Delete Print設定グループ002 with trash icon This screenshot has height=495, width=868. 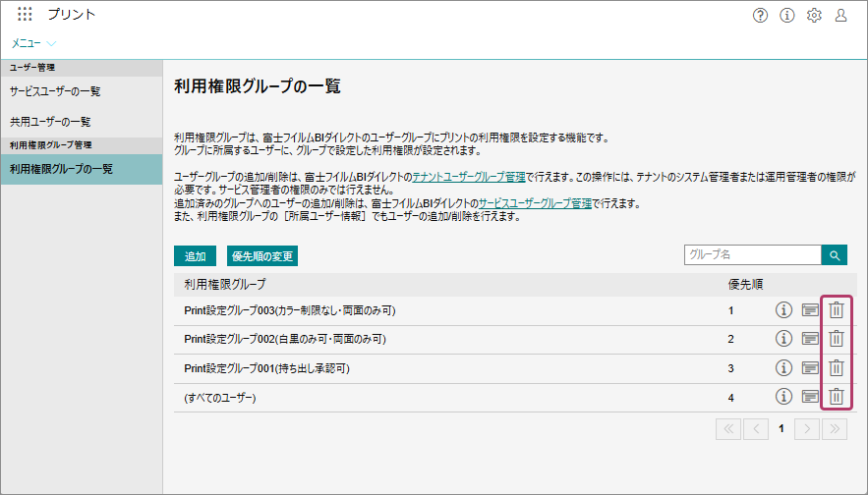(x=836, y=338)
